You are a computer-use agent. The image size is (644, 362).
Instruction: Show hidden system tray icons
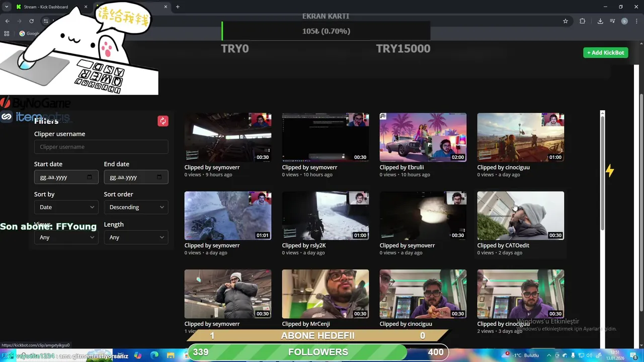pos(549,355)
